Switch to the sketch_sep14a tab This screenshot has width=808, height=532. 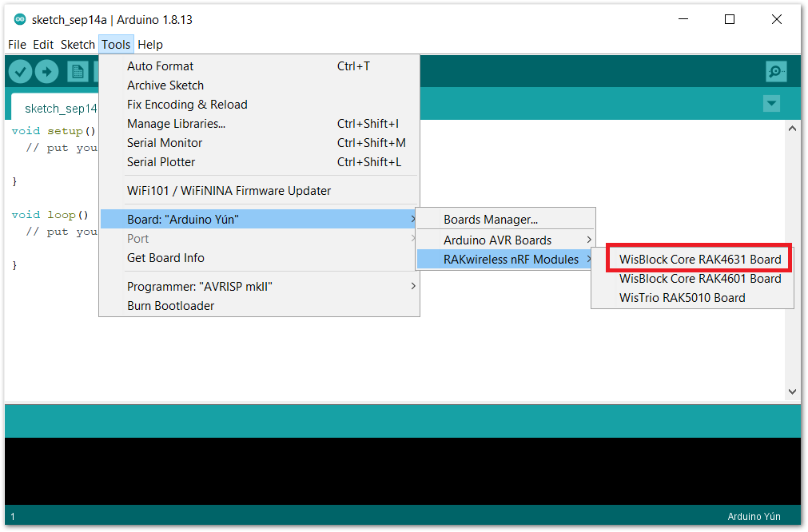coord(54,108)
